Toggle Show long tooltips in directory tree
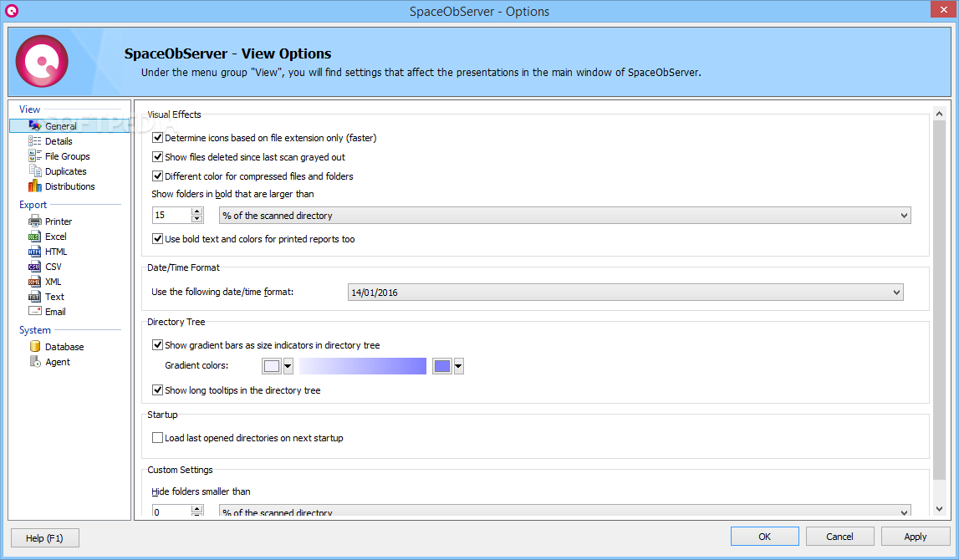This screenshot has height=560, width=959. [157, 389]
